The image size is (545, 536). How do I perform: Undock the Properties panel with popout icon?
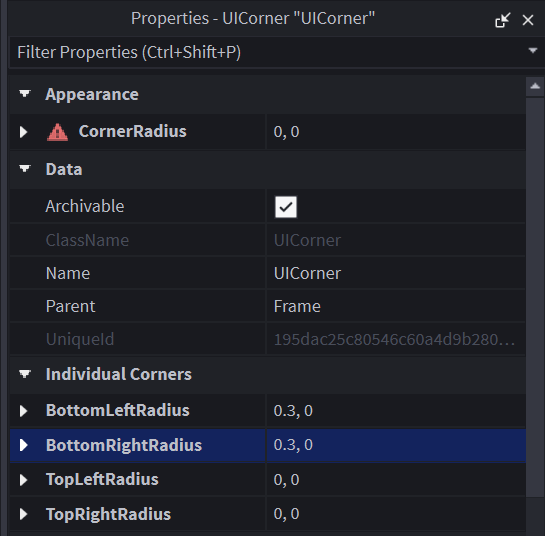click(x=503, y=20)
